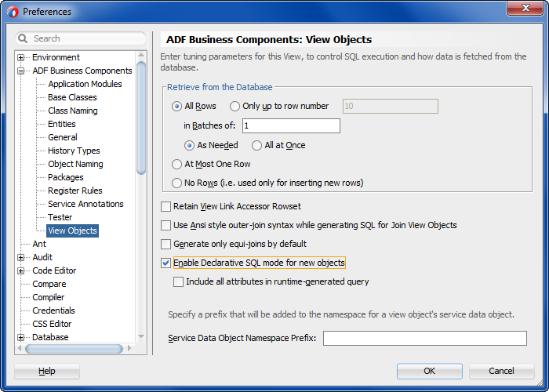Select Database tree item
This screenshot has width=549, height=392.
50,337
